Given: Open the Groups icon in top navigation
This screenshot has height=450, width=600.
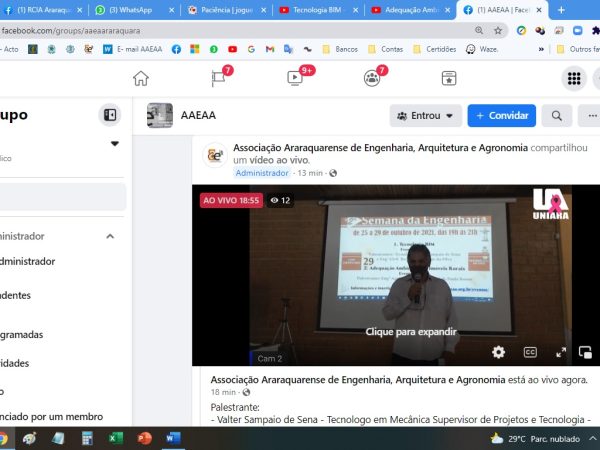Looking at the screenshot, I should (372, 78).
